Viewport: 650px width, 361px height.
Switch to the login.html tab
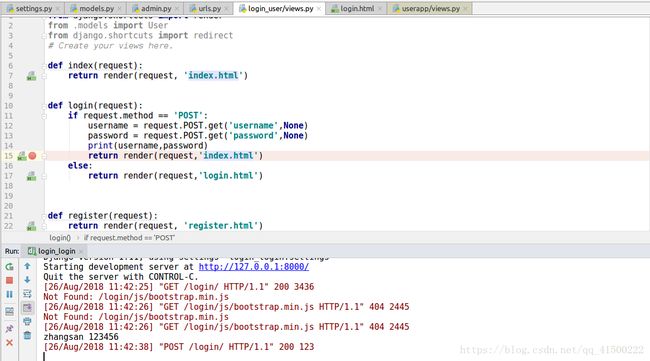coord(357,8)
